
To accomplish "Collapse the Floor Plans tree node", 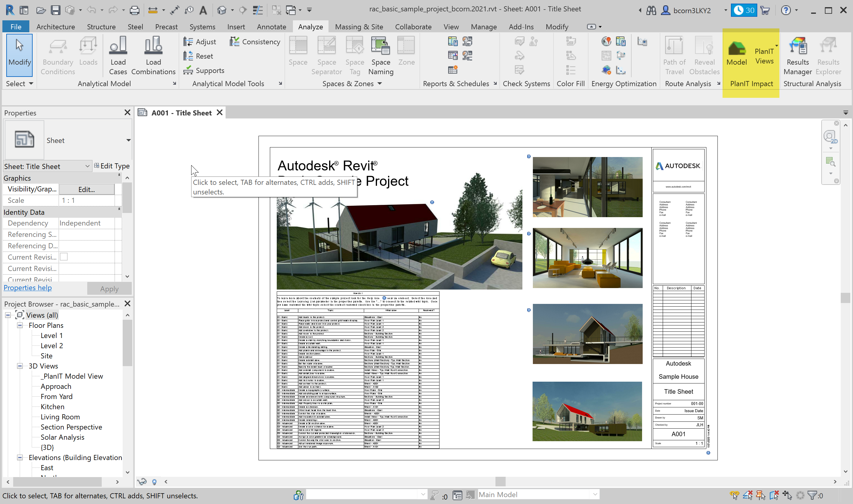I will (x=20, y=325).
